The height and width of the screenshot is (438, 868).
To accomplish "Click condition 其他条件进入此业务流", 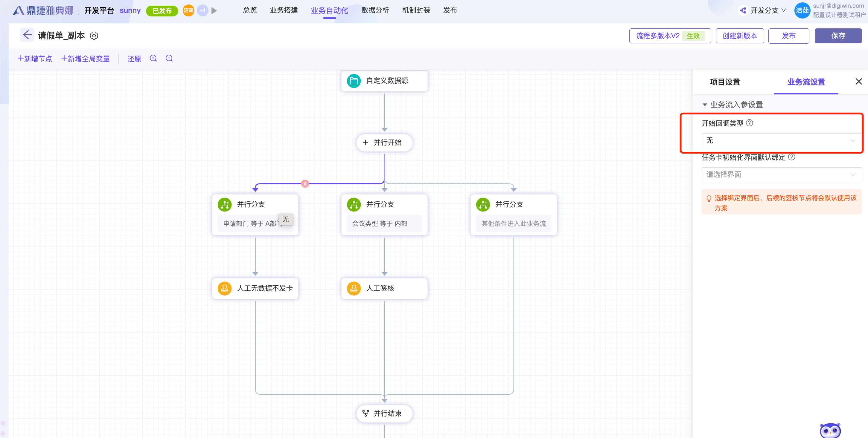I will (514, 223).
